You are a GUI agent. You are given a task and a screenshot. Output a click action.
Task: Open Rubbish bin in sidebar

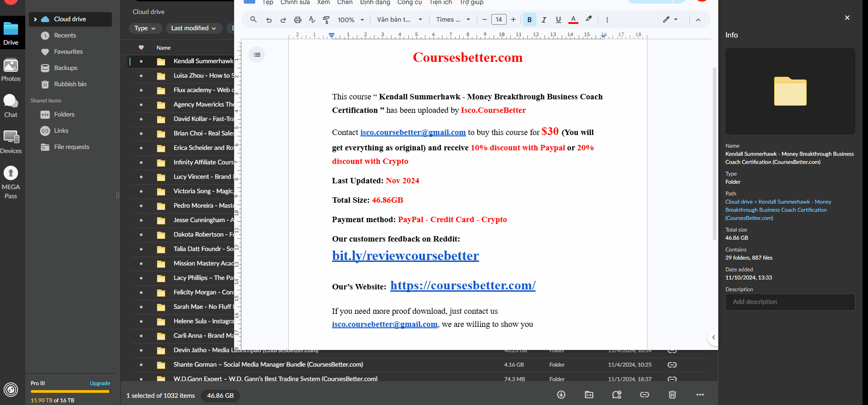click(70, 84)
